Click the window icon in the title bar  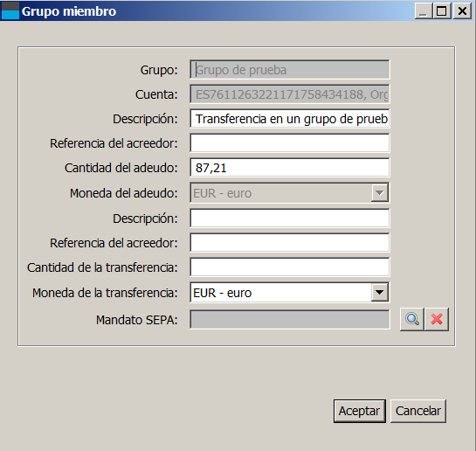[10, 10]
